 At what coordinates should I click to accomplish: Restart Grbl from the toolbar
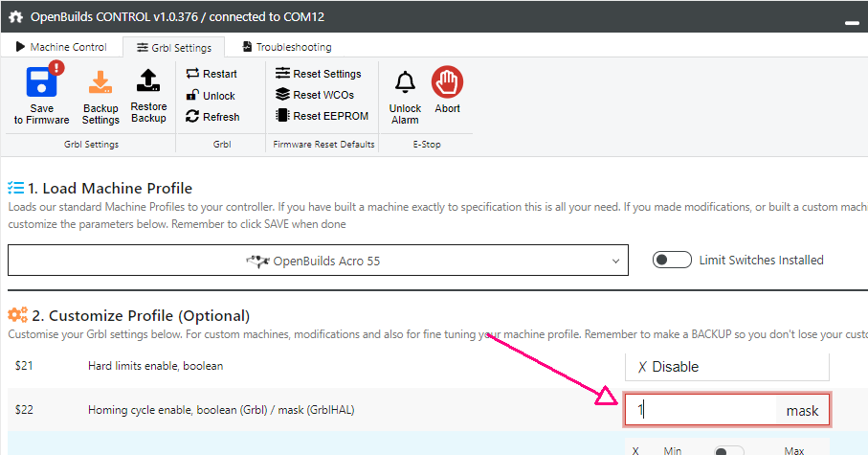pyautogui.click(x=211, y=74)
